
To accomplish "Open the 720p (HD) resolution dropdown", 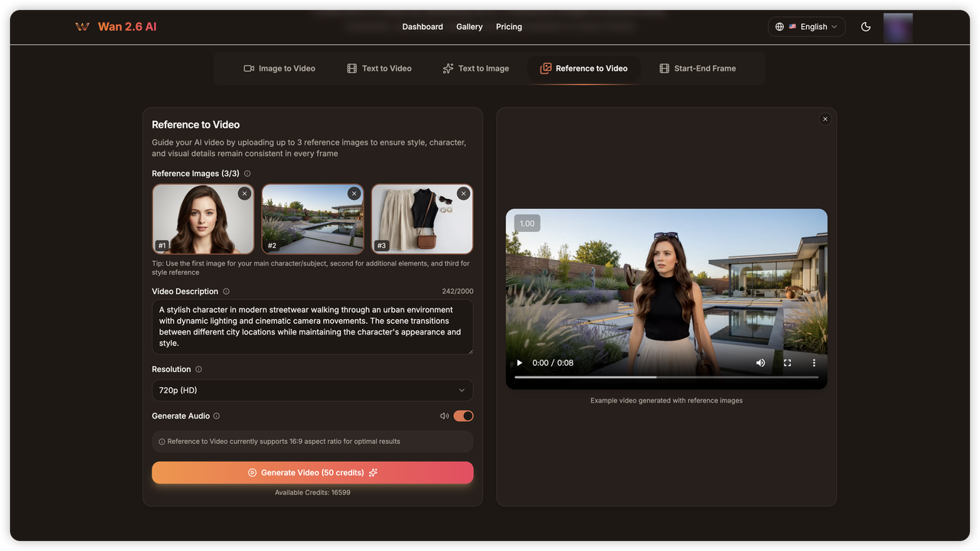I will tap(312, 390).
